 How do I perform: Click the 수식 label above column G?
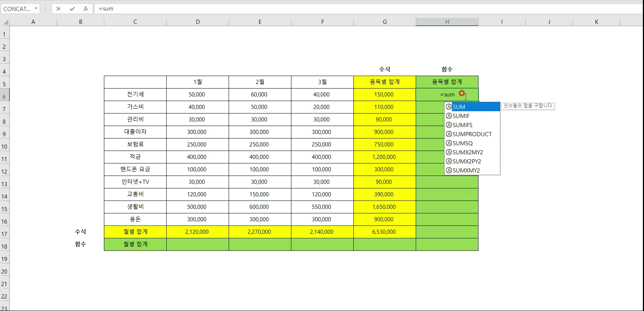[385, 69]
